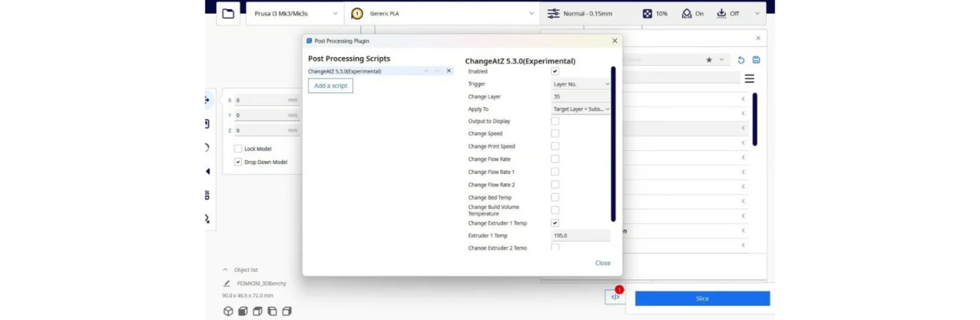
Task: Click the reset profile arrow icon
Action: click(741, 60)
